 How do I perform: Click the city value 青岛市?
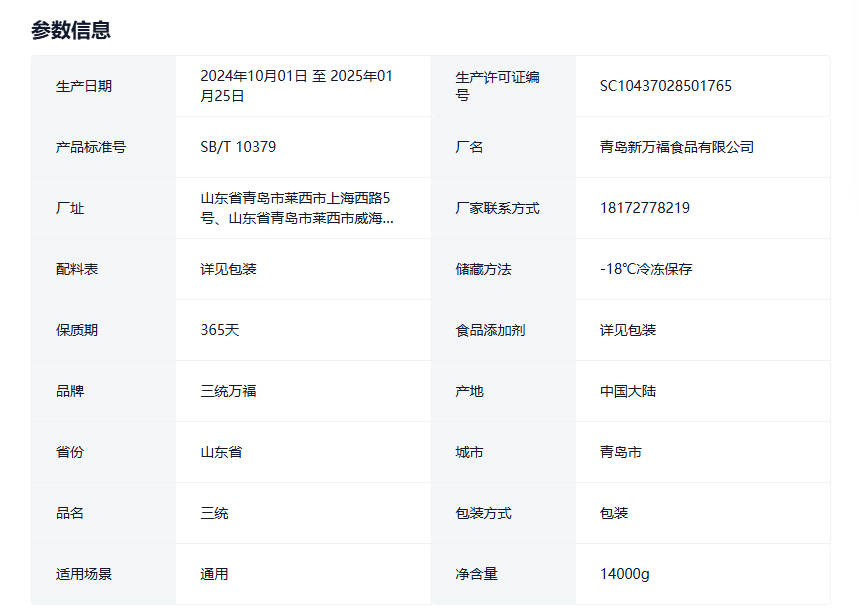click(621, 452)
